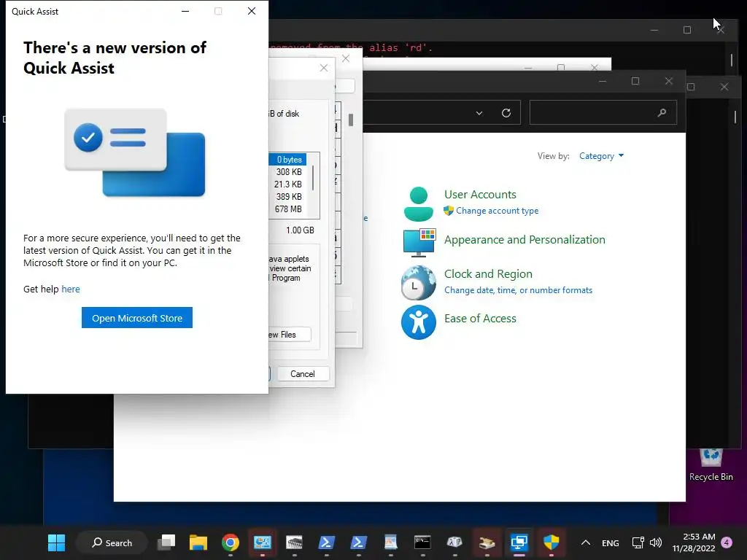Image resolution: width=747 pixels, height=560 pixels.
Task: Click the Appearance and Personalization monitor icon
Action: (x=419, y=242)
